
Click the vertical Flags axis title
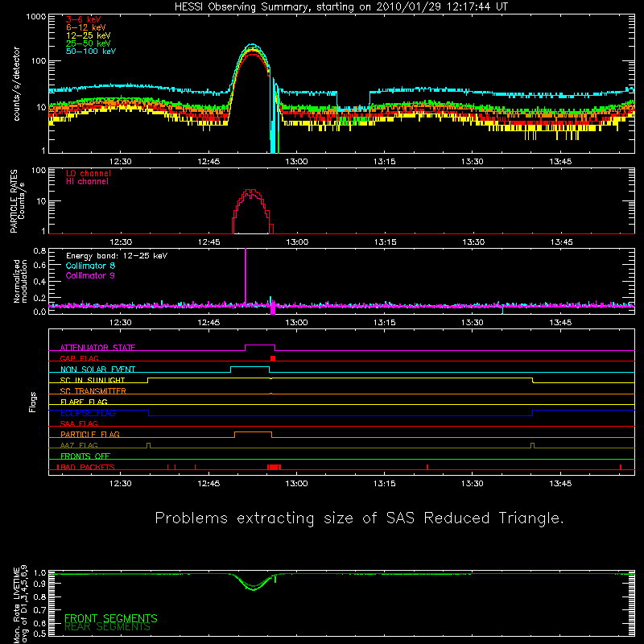tap(32, 402)
